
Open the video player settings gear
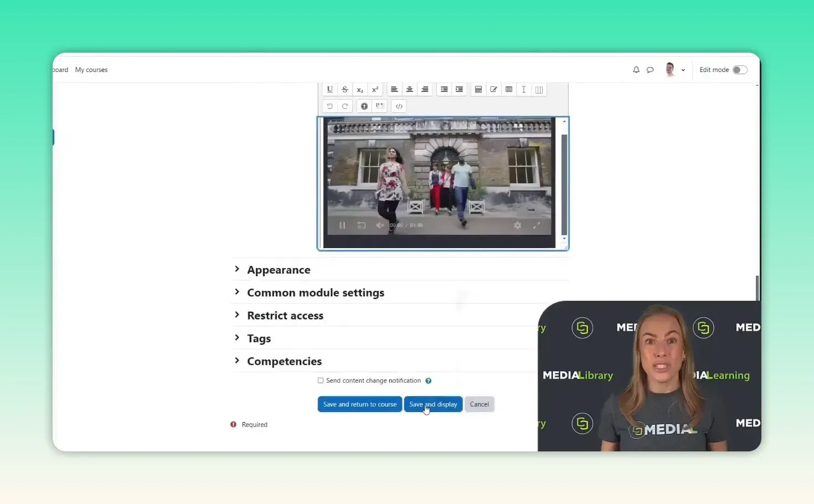click(517, 225)
